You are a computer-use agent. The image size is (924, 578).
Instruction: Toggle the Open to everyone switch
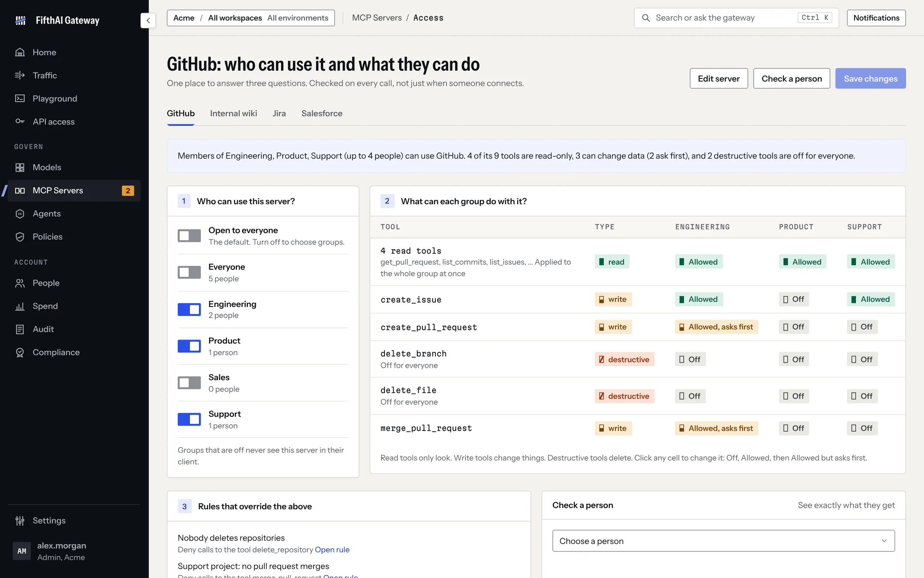pos(189,236)
